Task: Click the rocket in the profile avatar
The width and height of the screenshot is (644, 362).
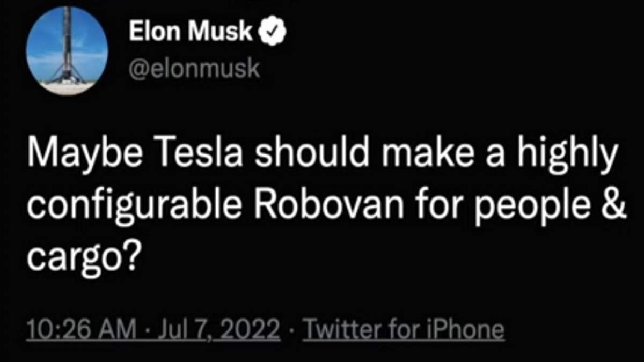Action: pyautogui.click(x=68, y=46)
